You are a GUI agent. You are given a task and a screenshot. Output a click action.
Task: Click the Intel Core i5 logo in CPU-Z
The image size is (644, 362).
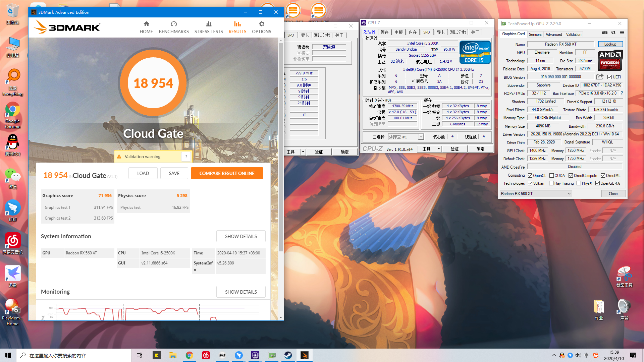pyautogui.click(x=475, y=52)
